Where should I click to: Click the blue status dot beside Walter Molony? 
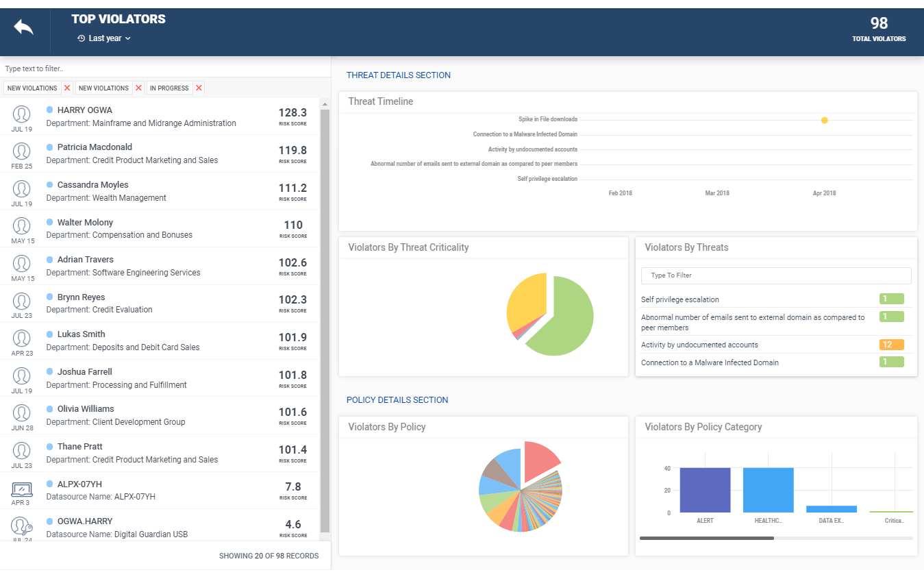(49, 222)
